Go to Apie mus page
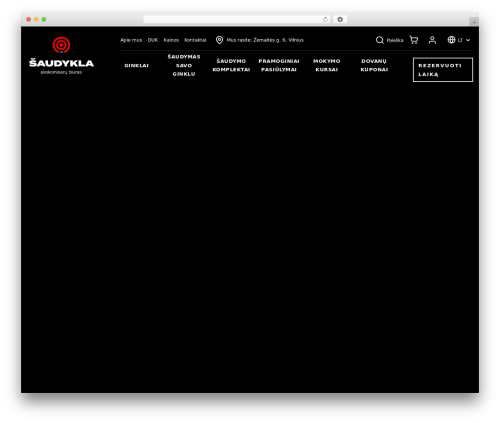This screenshot has height=423, width=500. tap(131, 40)
